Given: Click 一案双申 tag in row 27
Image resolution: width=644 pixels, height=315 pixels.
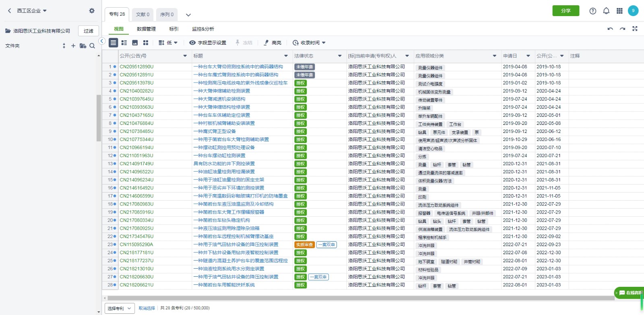Looking at the screenshot, I should 319,277.
